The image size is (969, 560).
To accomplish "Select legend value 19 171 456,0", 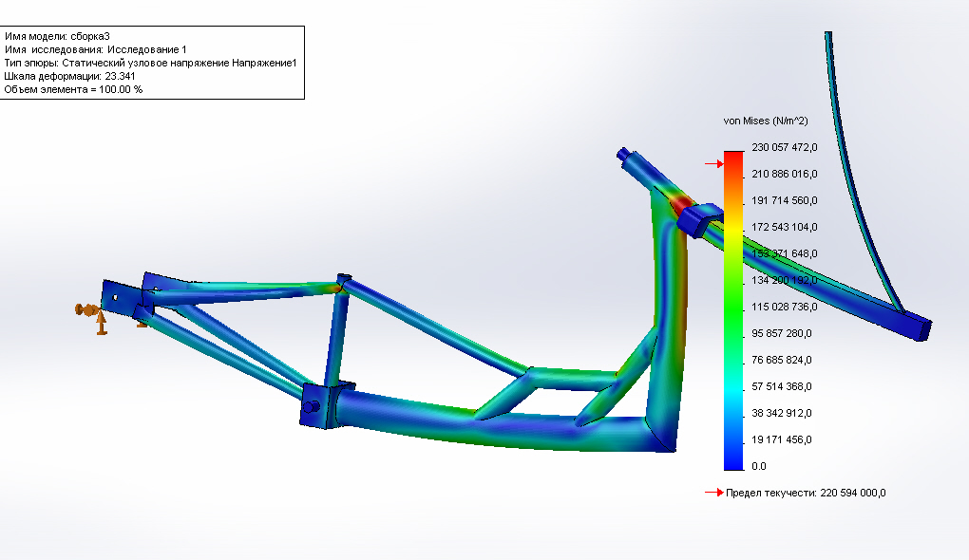I will click(782, 439).
